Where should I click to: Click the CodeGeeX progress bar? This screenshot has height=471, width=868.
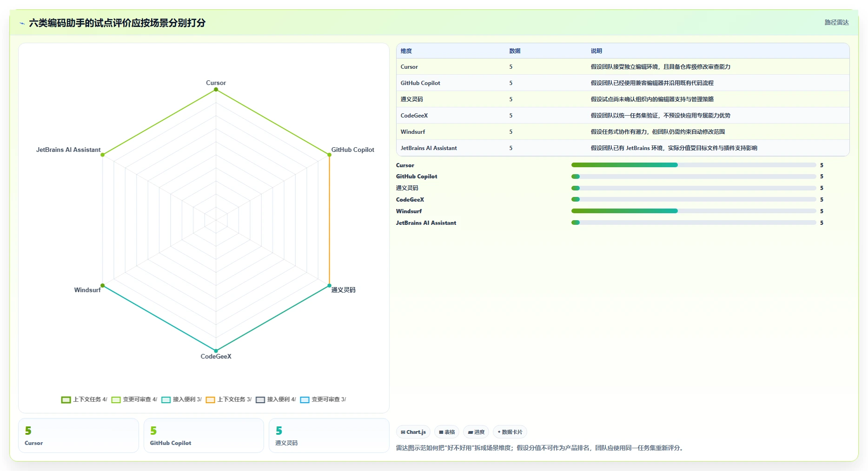click(694, 199)
